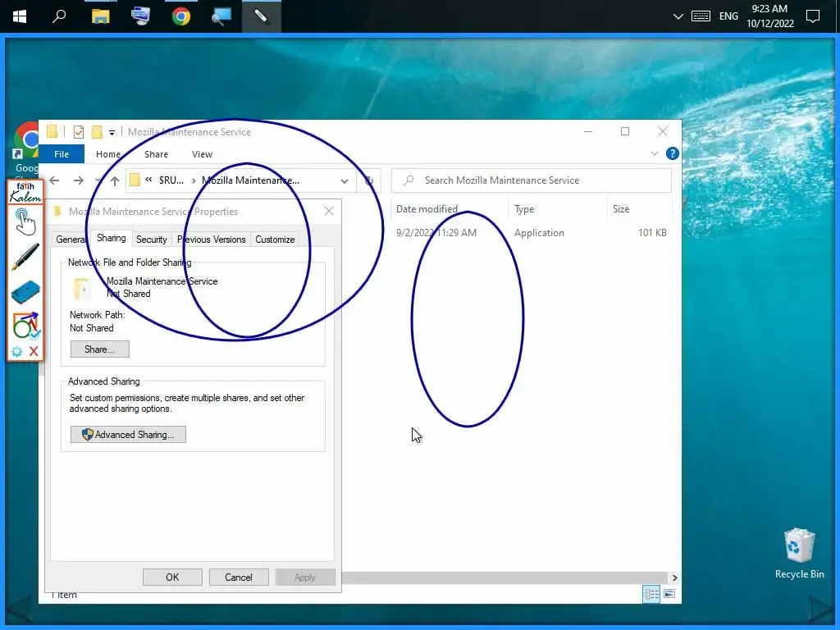Switch to large icons view layout
Image resolution: width=840 pixels, height=630 pixels.
coord(669,594)
